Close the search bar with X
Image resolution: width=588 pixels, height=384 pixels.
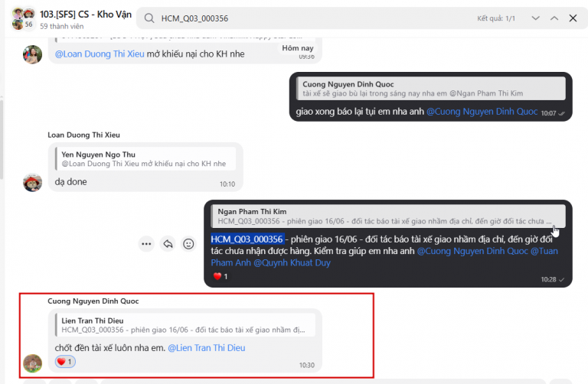573,18
